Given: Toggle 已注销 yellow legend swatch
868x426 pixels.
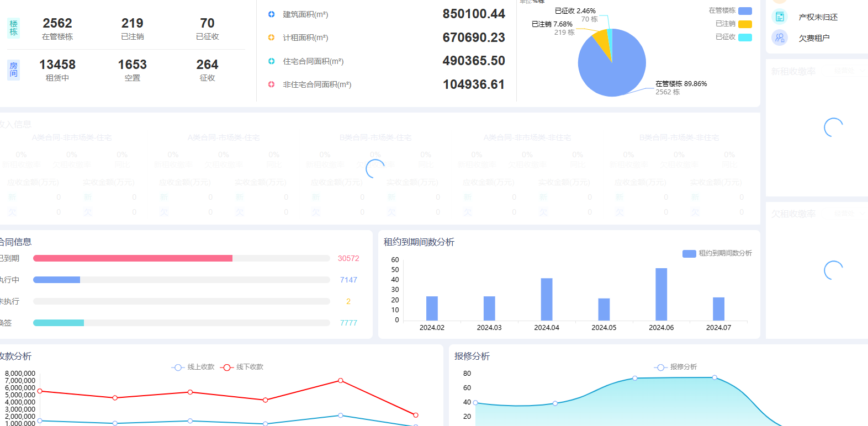Looking at the screenshot, I should tap(745, 24).
